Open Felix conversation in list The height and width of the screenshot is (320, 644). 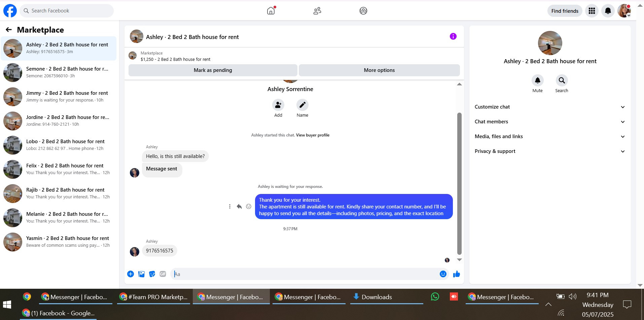[59, 169]
